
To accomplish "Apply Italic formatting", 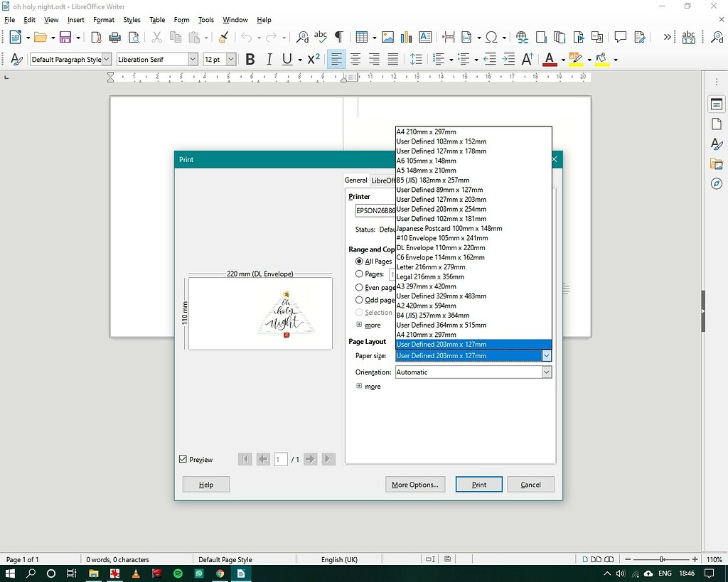I will coord(269,60).
